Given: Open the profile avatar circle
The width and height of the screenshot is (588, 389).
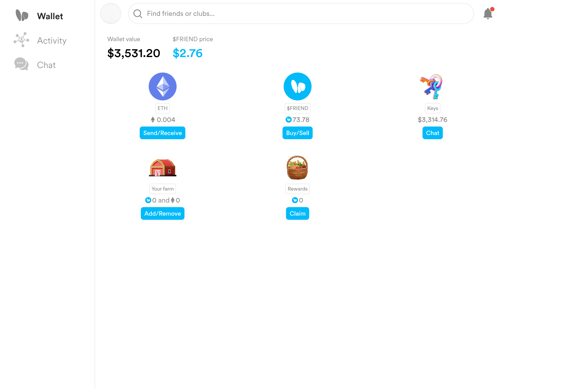Looking at the screenshot, I should (x=111, y=14).
